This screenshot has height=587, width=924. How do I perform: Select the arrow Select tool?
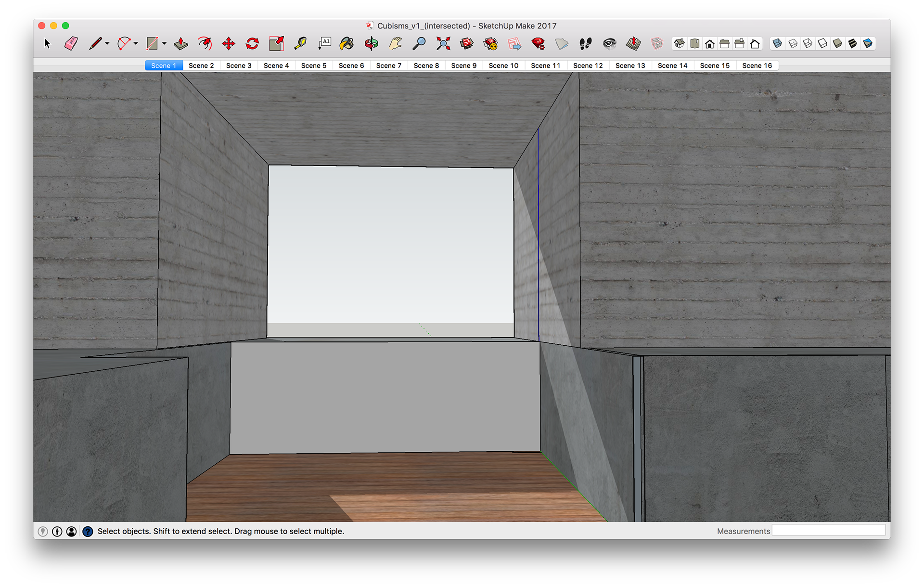tap(47, 44)
